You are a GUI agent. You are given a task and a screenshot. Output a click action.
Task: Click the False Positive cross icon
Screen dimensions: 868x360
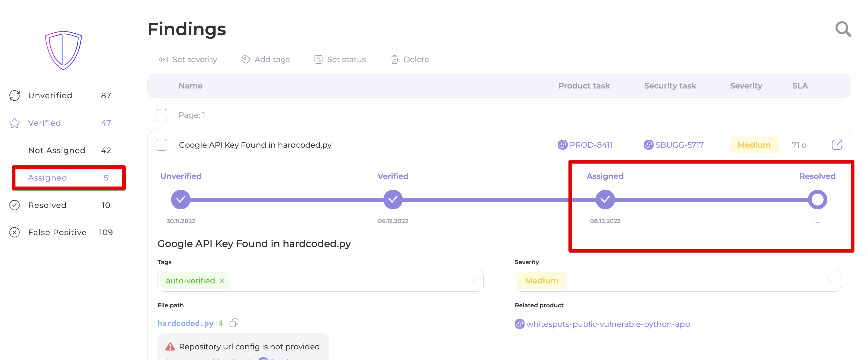14,232
